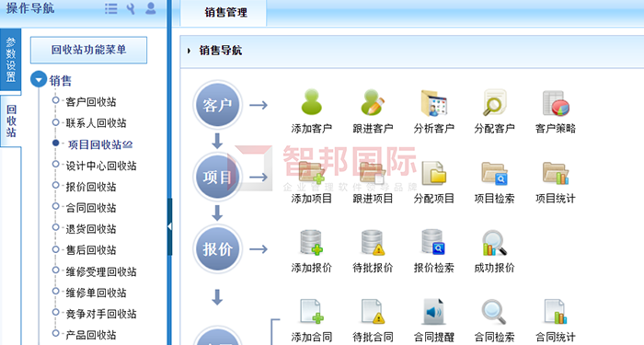This screenshot has height=345, width=644.
Task: Open 退货回收站 in the tree
Action: click(x=91, y=229)
